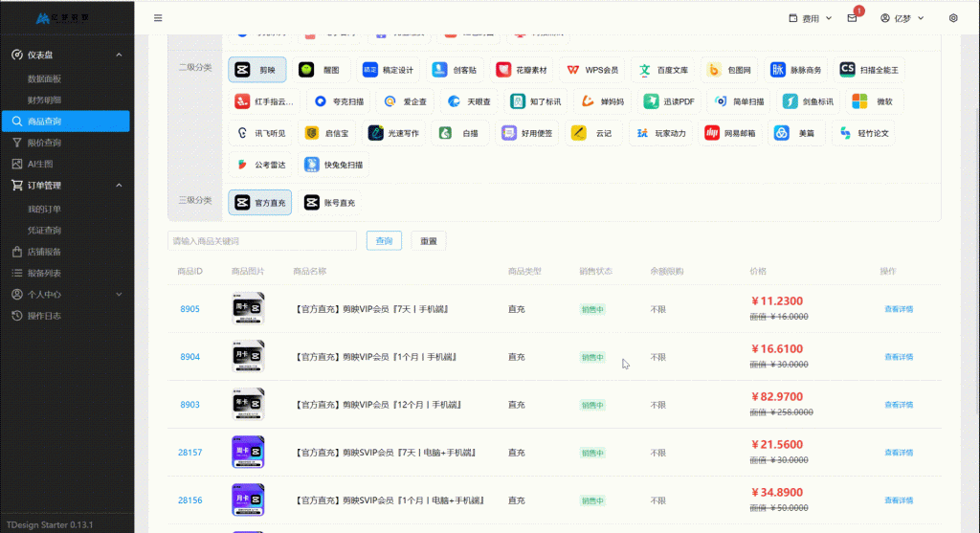
Task: Select the 花瓣素材 category chip
Action: [x=522, y=70]
